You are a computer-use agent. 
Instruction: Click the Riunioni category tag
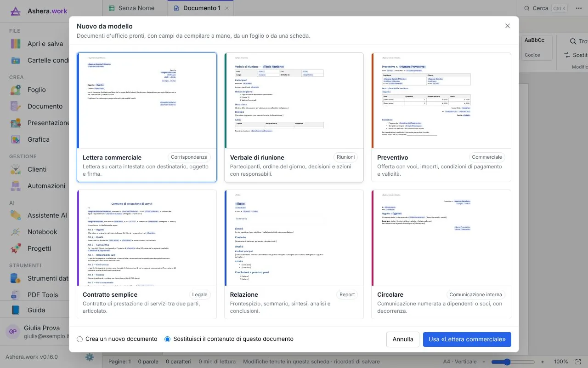pyautogui.click(x=345, y=157)
